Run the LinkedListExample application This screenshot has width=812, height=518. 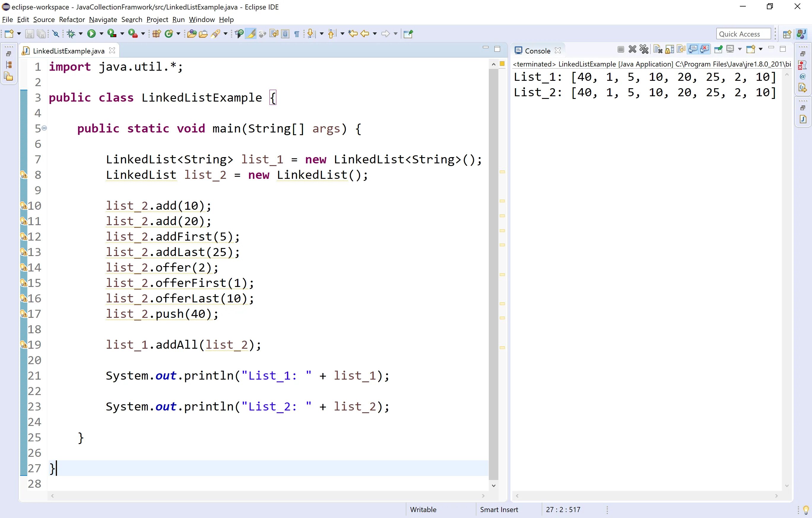91,33
